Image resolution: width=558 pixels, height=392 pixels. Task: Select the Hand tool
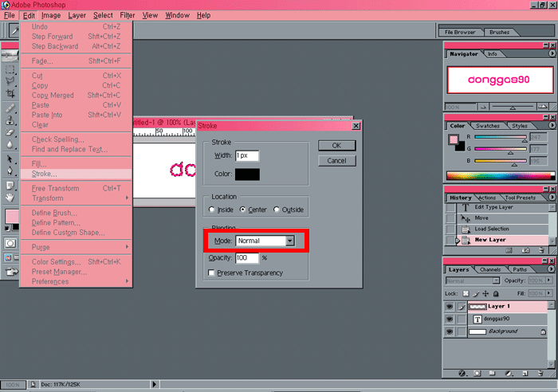10,198
